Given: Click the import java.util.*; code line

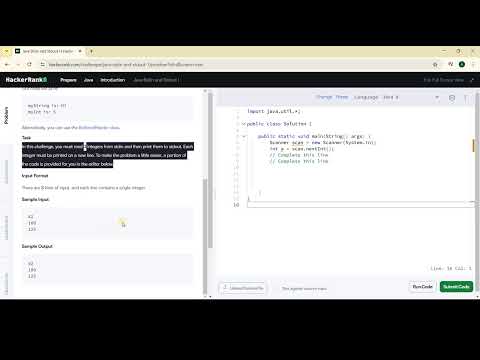Looking at the screenshot, I should pyautogui.click(x=274, y=111).
